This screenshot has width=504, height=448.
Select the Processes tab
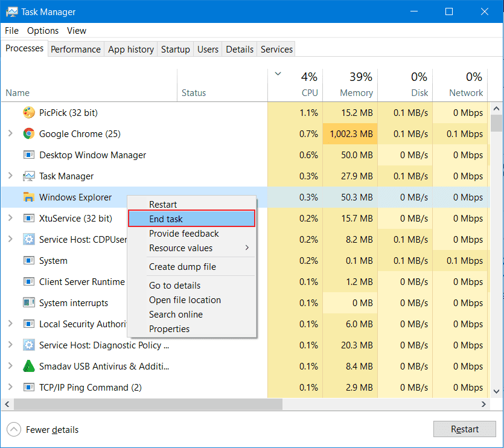tap(24, 48)
